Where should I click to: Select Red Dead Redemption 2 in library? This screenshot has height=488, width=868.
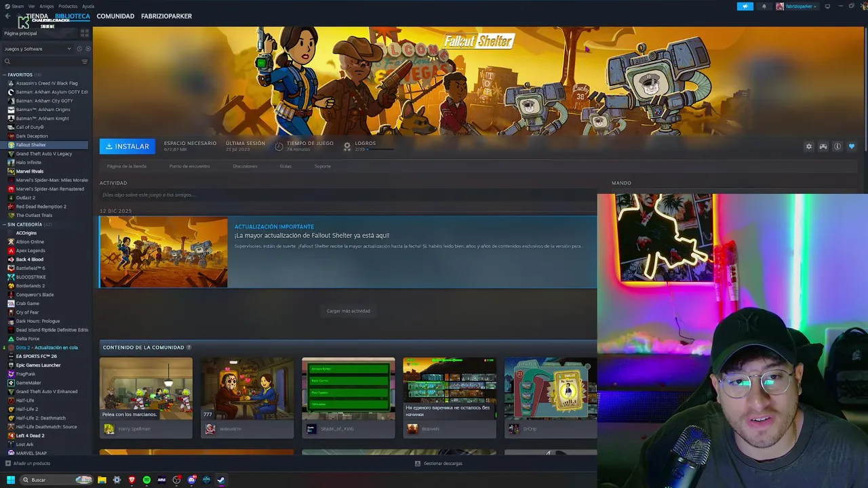41,207
